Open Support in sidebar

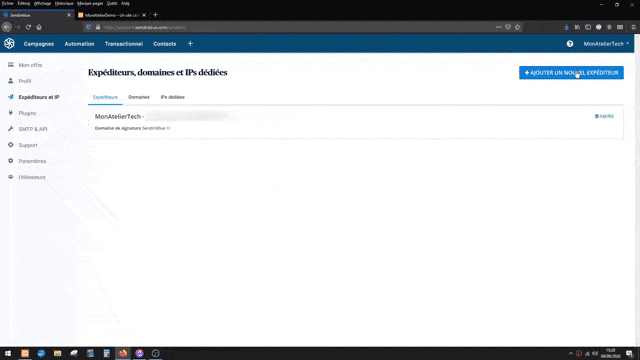point(28,145)
